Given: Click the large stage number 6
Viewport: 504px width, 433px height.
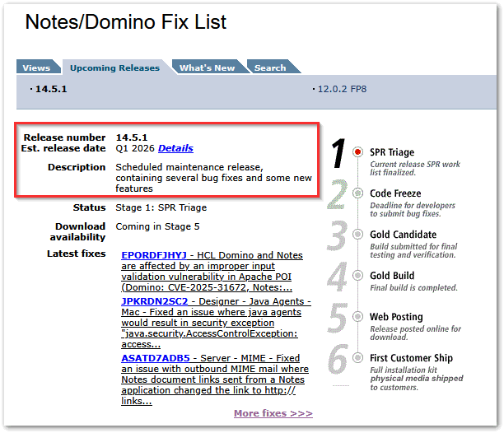Looking at the screenshot, I should click(338, 359).
